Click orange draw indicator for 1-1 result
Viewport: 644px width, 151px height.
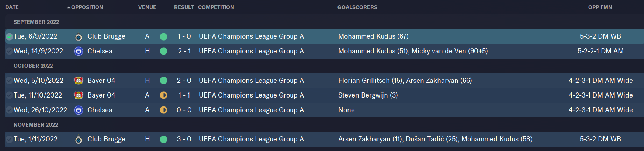pos(164,95)
